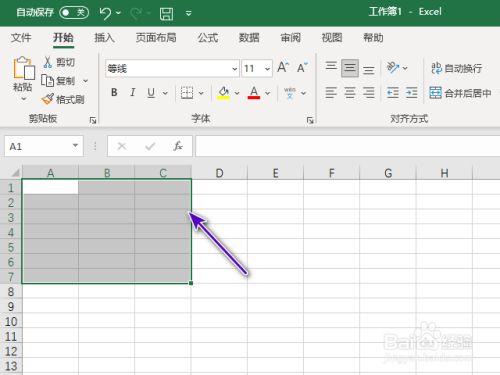Click the Insert Function fx icon

pos(178,146)
